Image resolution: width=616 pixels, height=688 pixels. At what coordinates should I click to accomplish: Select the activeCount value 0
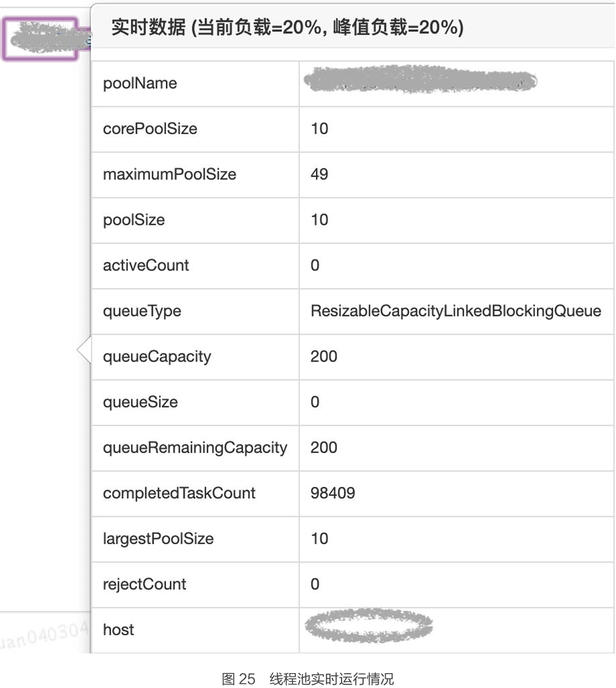point(315,266)
